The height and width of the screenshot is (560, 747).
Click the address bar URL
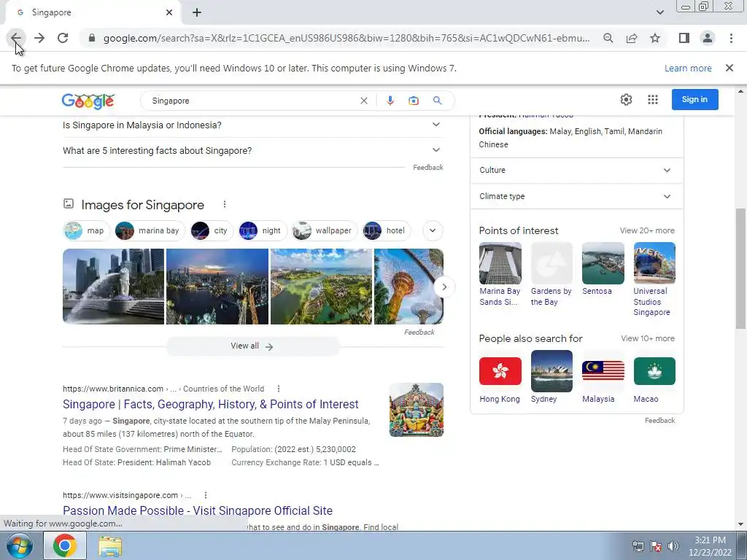point(346,38)
